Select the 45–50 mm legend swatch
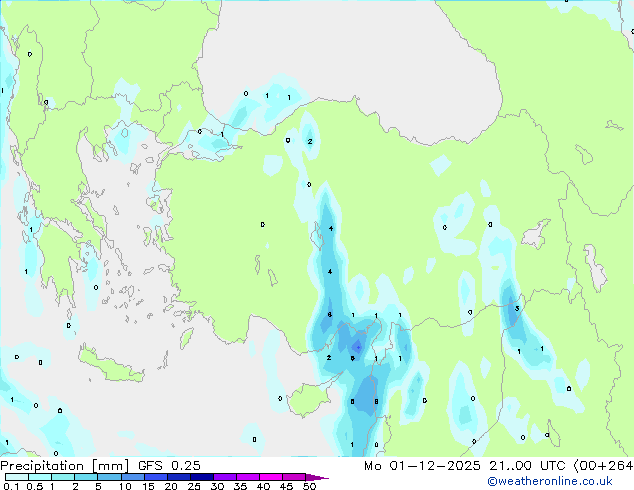 294,477
